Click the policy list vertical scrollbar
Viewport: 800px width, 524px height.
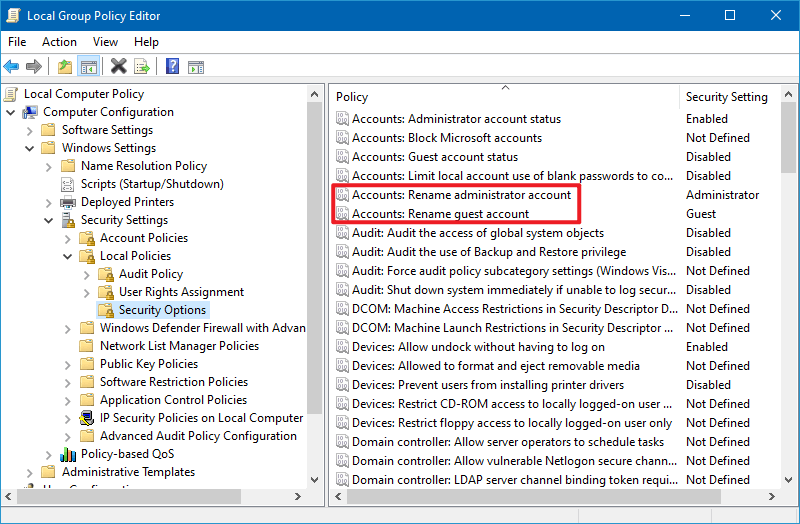point(790,300)
